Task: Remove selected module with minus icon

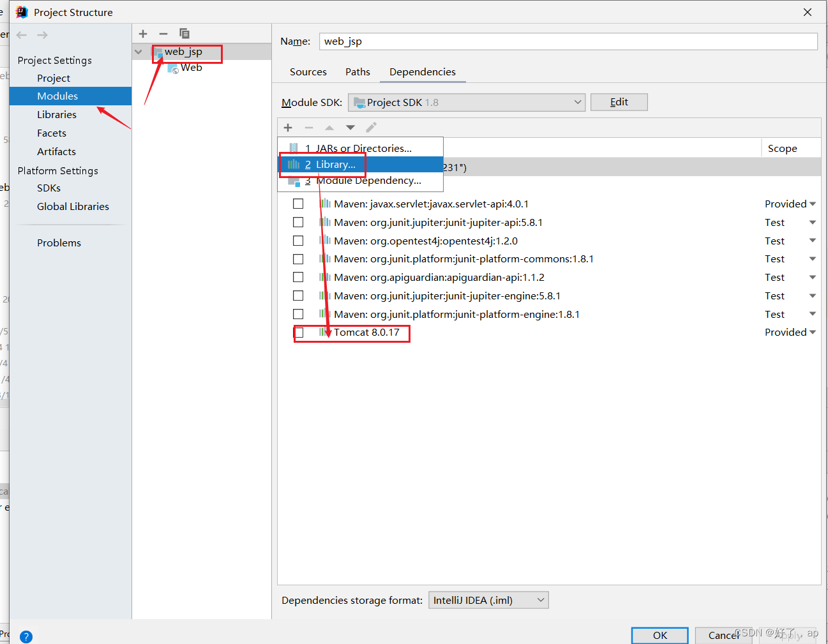Action: [163, 34]
